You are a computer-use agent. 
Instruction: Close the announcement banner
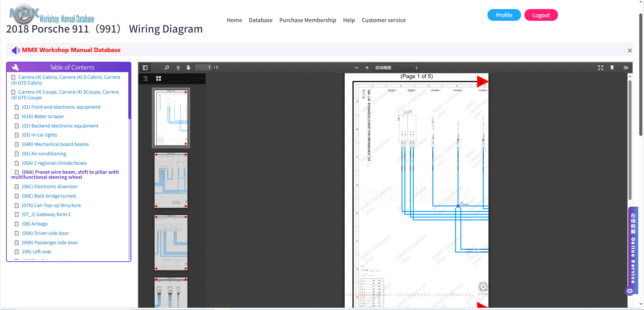630,50
